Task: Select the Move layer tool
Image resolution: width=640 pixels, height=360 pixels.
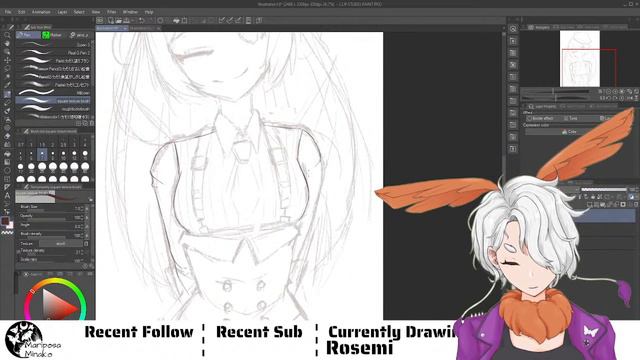Action: pyautogui.click(x=7, y=60)
